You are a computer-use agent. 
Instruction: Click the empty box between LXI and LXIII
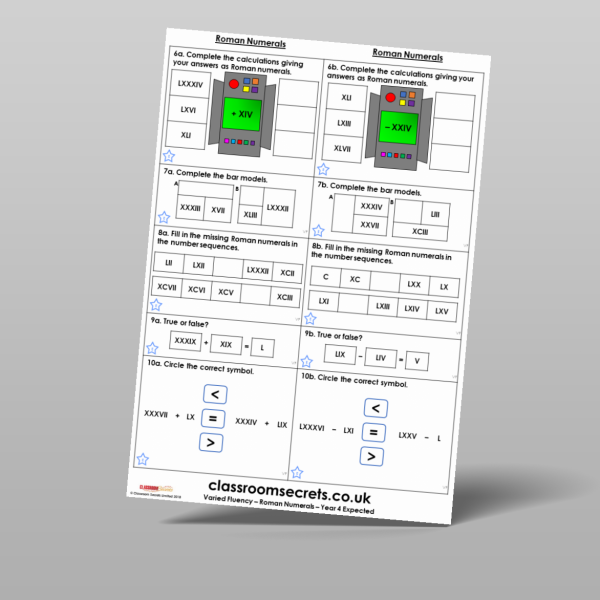coord(353,304)
